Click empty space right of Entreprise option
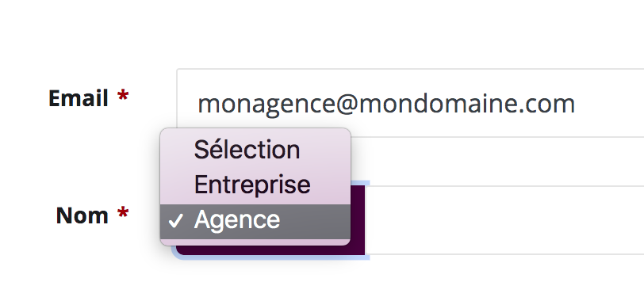644x301 pixels. 331,185
